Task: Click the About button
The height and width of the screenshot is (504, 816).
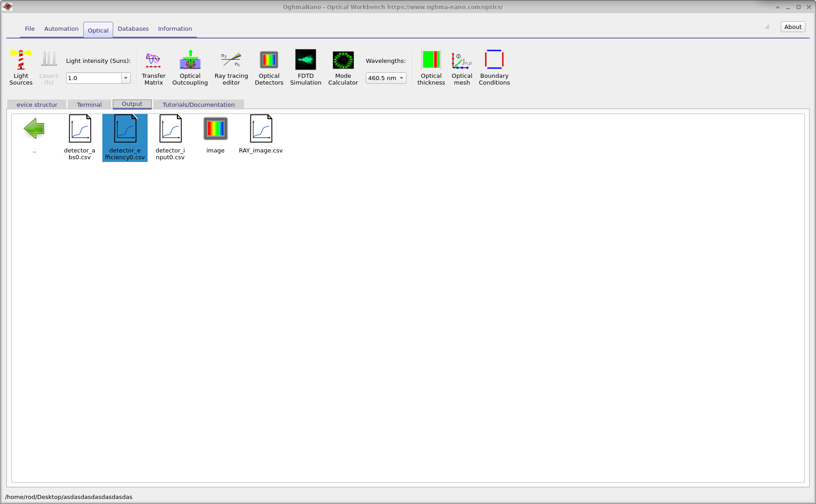Action: [x=792, y=27]
